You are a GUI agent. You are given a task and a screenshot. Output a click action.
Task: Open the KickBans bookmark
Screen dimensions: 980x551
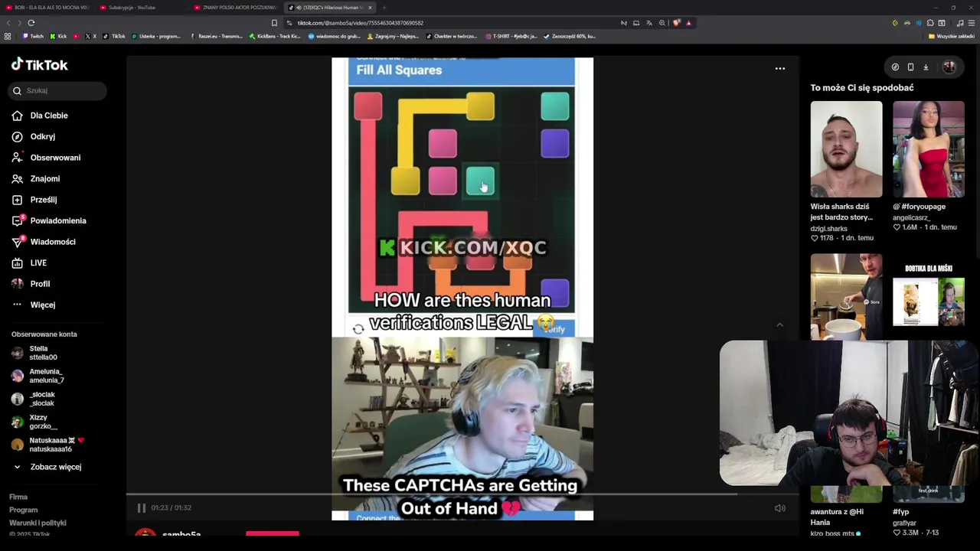[x=275, y=36]
